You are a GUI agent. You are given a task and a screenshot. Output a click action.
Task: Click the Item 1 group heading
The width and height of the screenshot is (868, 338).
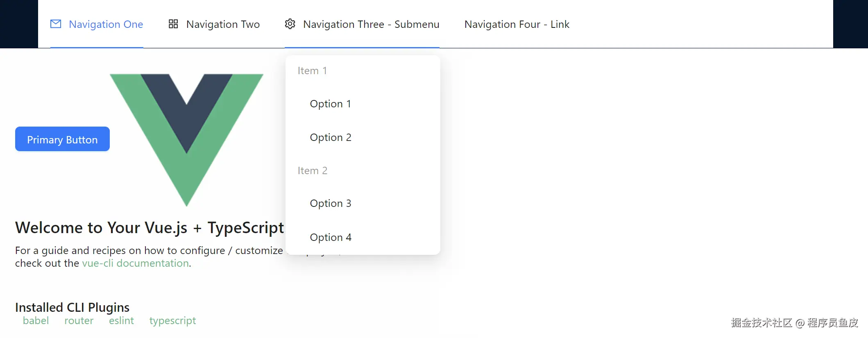(x=312, y=71)
